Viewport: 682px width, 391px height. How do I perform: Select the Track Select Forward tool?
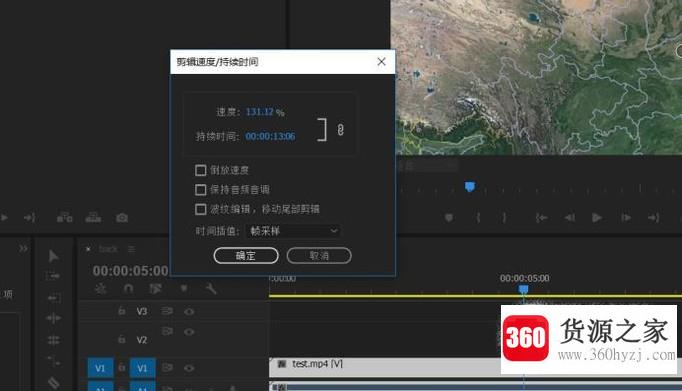click(x=53, y=276)
